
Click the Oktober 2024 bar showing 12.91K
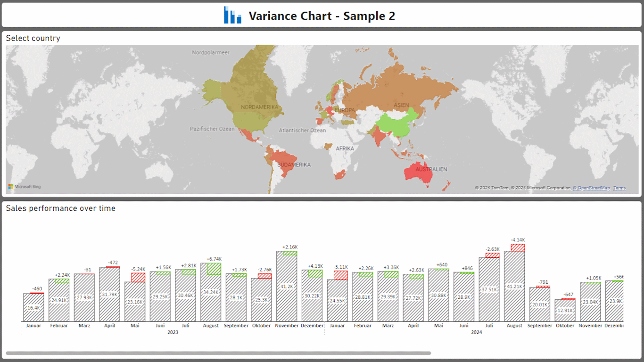[565, 311]
